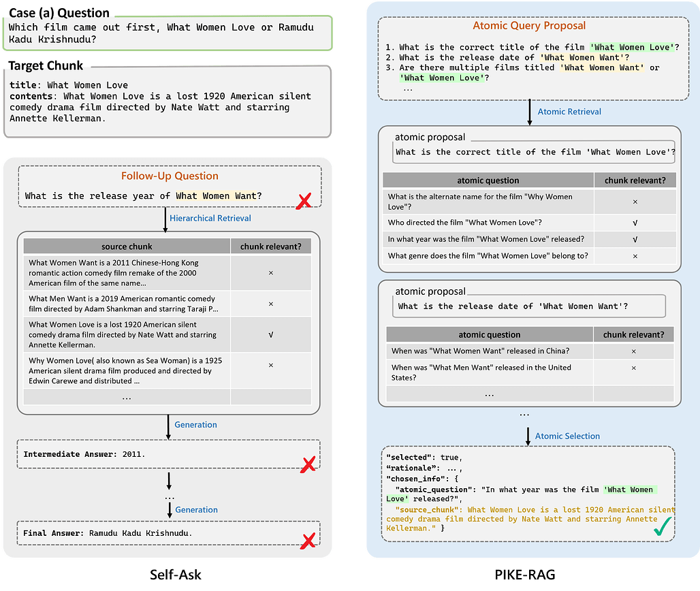Select the 'What Women Love is a lost 1920' table row
The width and height of the screenshot is (700, 591).
pyautogui.click(x=167, y=335)
